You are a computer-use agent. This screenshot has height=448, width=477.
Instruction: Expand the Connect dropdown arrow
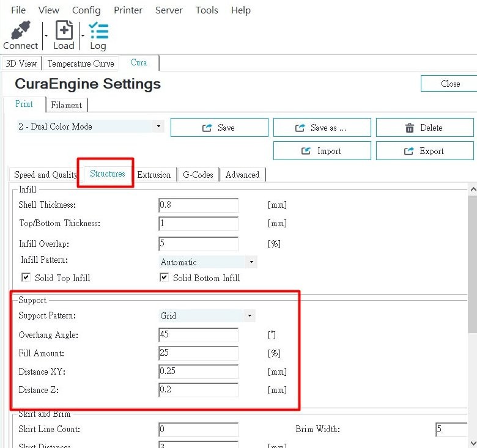(x=46, y=36)
